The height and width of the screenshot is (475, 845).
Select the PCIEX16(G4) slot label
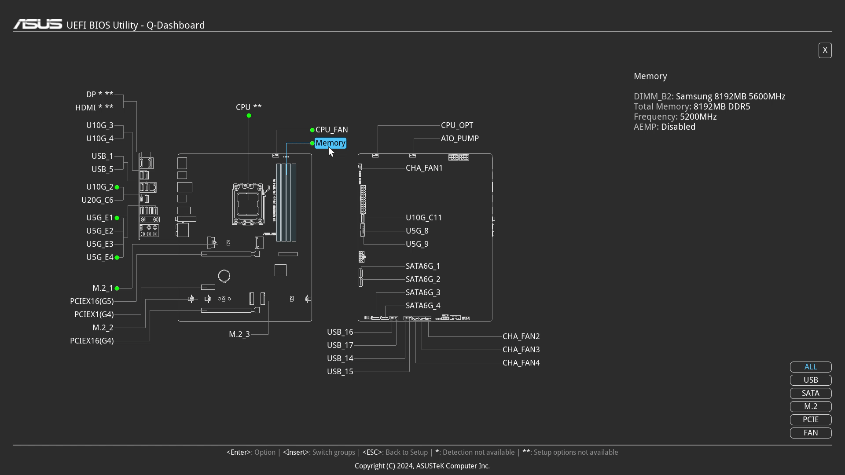92,341
